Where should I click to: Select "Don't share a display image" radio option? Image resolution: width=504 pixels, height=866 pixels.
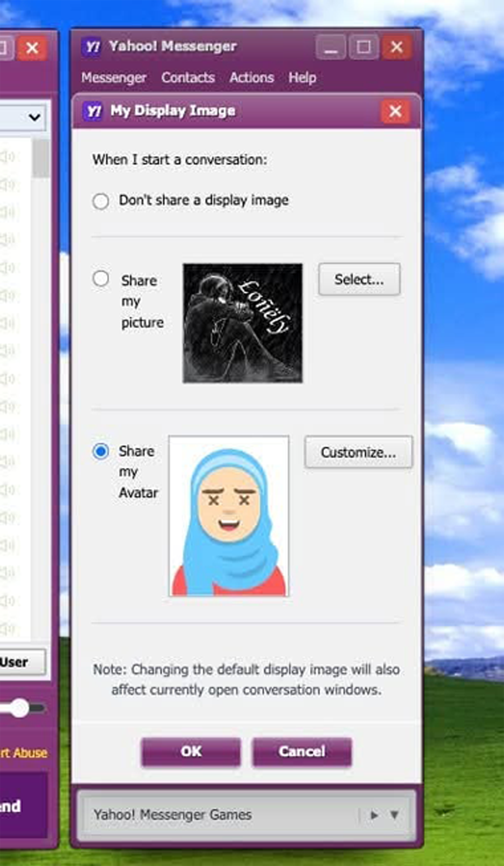tap(101, 201)
